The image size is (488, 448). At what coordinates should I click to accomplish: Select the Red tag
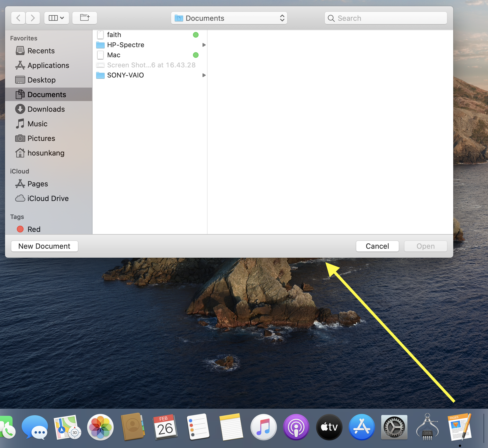click(49, 229)
